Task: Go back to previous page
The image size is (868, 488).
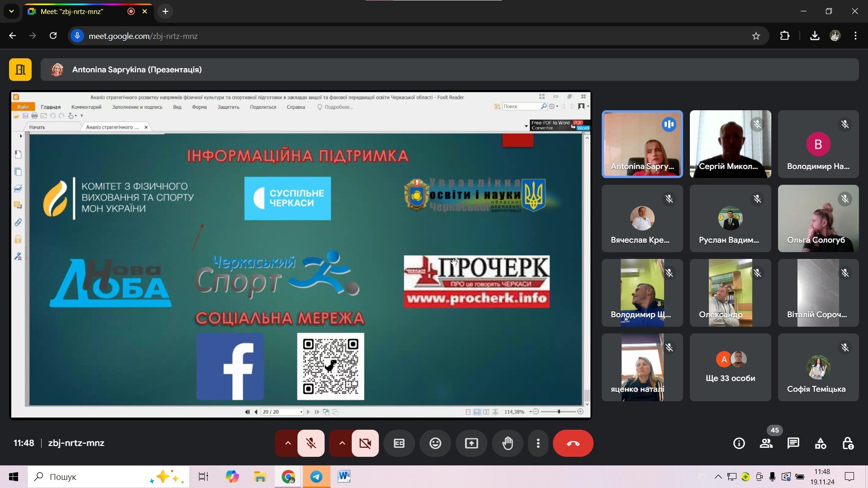Action: [13, 36]
